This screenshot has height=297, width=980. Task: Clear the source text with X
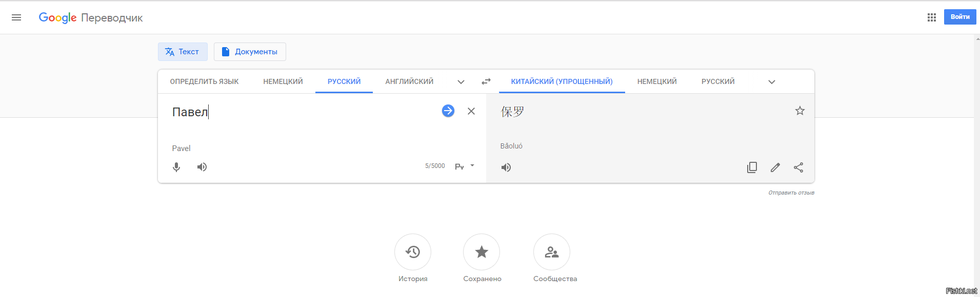[x=471, y=111]
